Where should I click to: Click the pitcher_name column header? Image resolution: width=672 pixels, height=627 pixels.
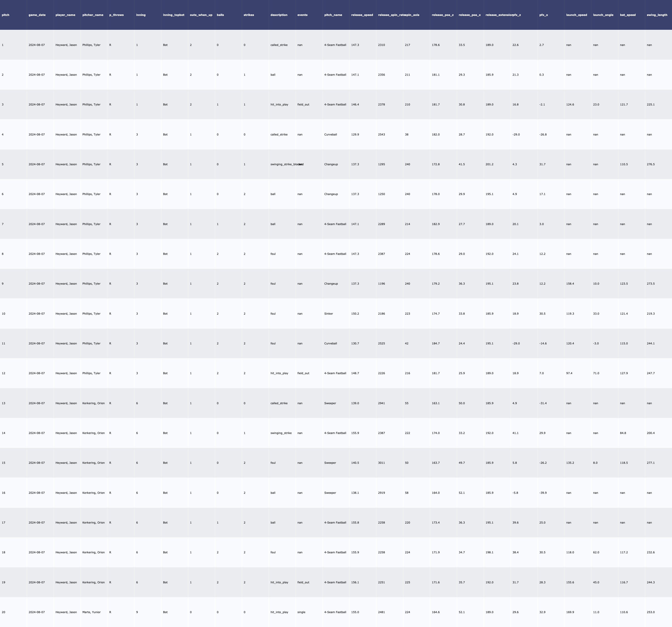[x=93, y=15]
